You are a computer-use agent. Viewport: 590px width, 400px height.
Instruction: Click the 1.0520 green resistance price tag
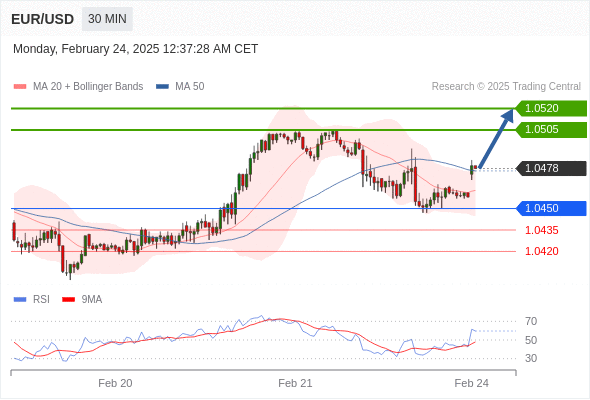[x=551, y=108]
